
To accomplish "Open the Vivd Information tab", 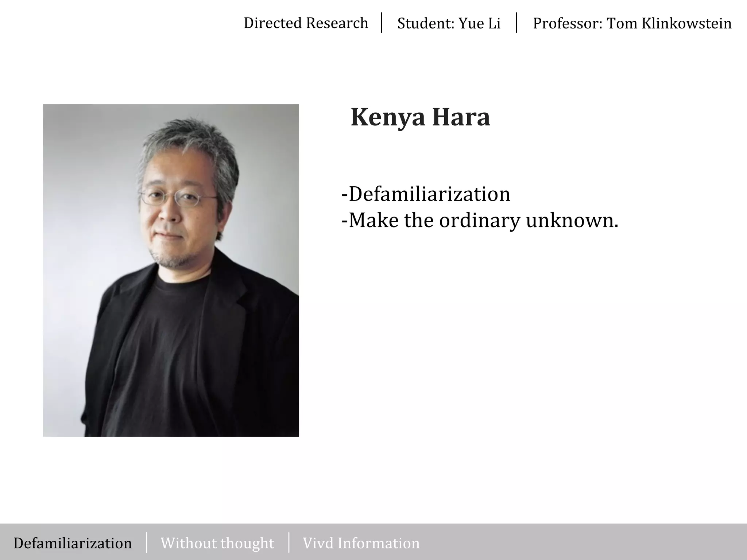I will tap(361, 543).
